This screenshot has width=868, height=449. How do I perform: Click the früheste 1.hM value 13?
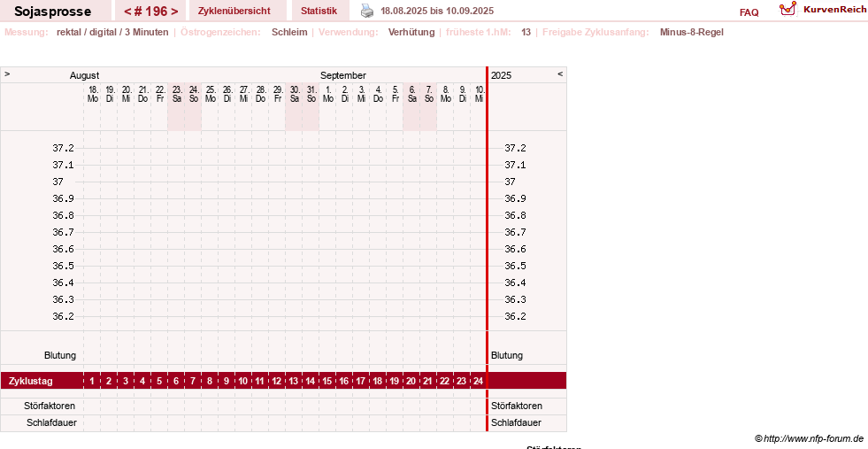click(526, 32)
